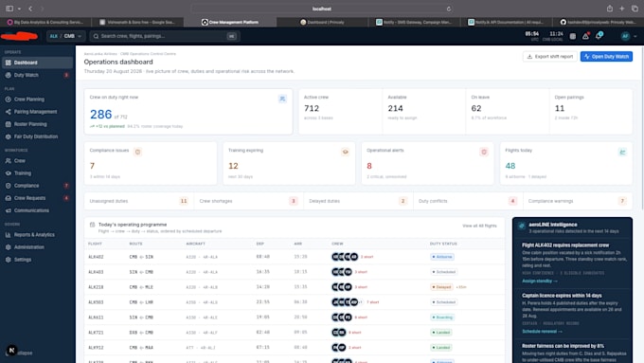This screenshot has height=363, width=644.
Task: Reload page with Safari refresh icon
Action: (x=449, y=9)
